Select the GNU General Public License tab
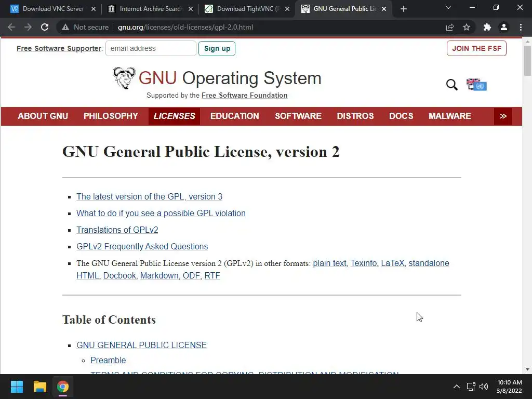 tap(343, 9)
